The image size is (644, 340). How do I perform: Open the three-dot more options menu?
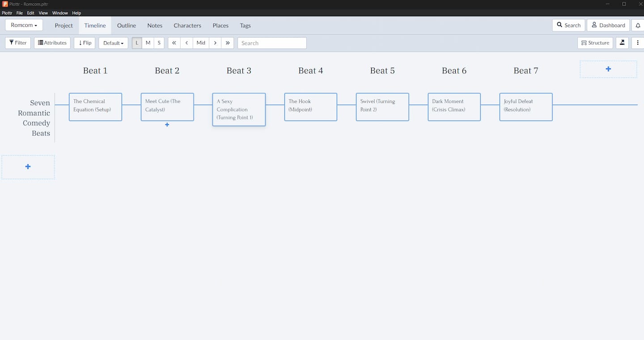click(x=638, y=43)
